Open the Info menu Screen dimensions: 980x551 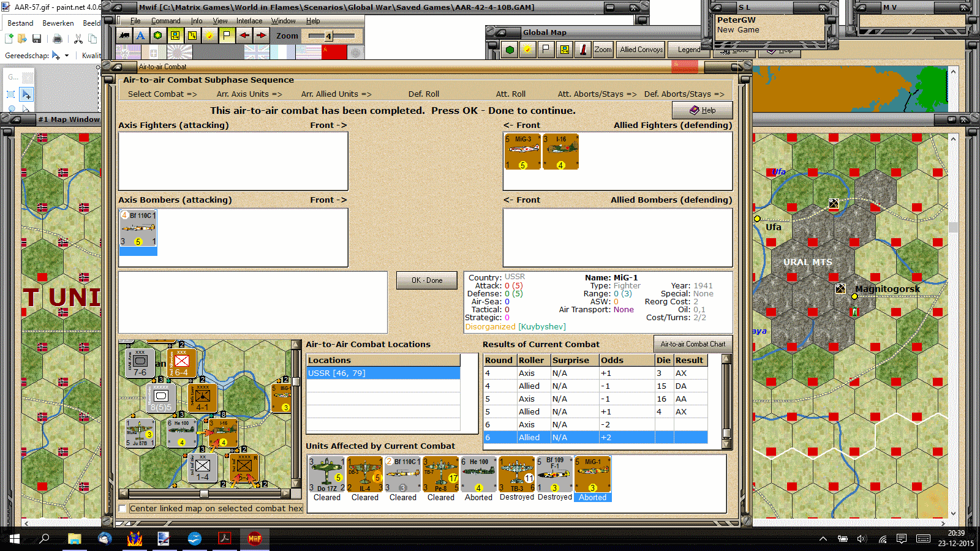tap(196, 21)
